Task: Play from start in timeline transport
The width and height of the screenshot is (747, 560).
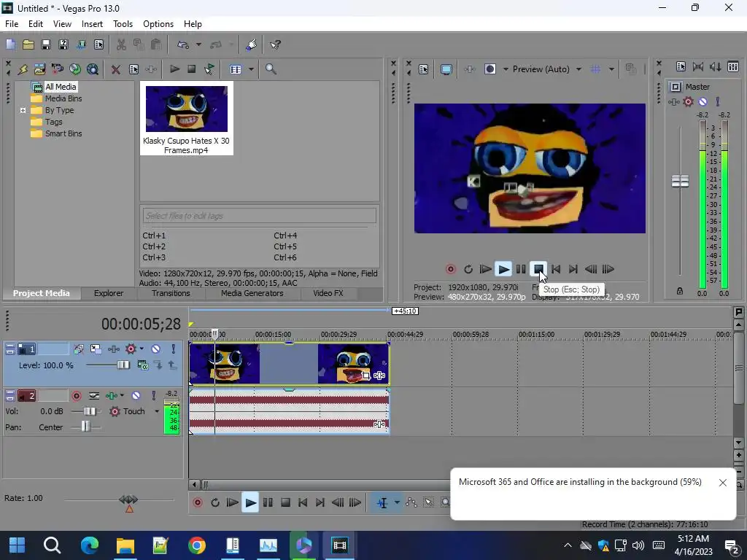Action: click(x=232, y=503)
